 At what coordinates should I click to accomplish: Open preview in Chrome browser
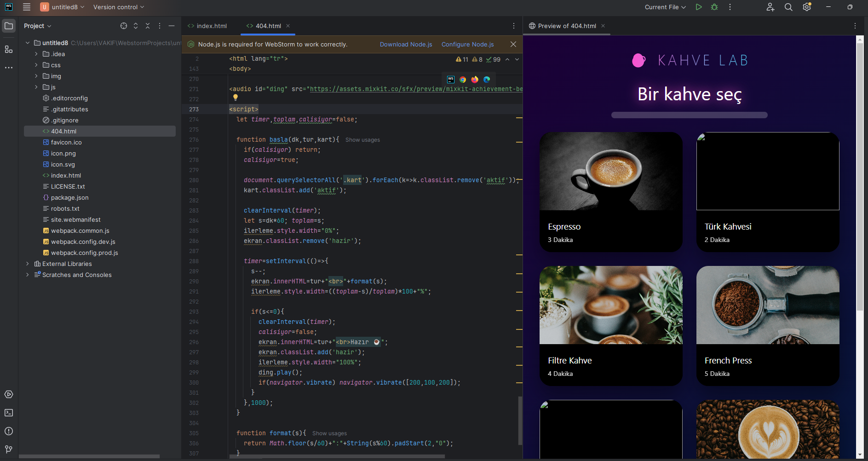pyautogui.click(x=463, y=80)
